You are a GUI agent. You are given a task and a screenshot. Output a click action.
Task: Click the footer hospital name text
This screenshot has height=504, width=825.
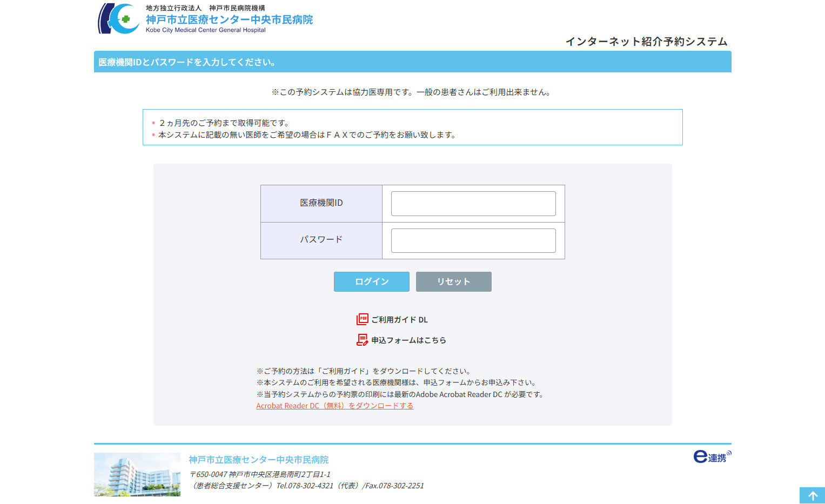click(x=258, y=460)
